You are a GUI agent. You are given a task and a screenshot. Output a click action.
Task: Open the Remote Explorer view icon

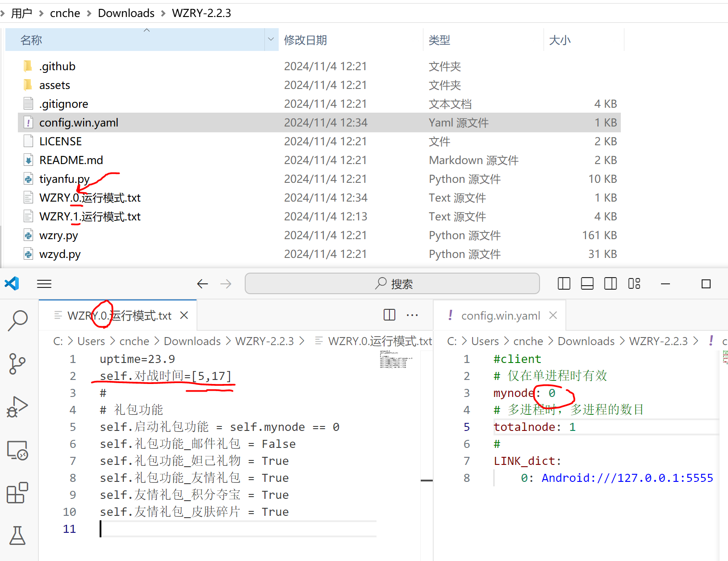click(x=17, y=450)
